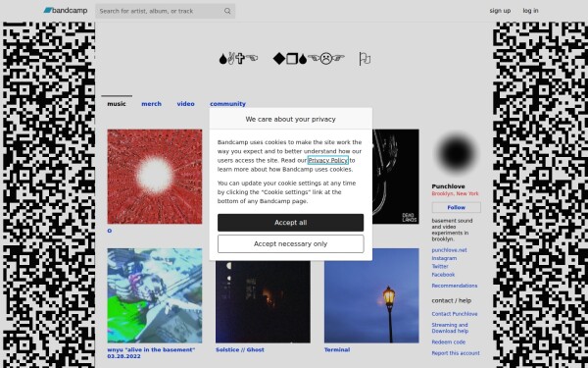The image size is (588, 368).
Task: Open the Instagram link
Action: 444,258
